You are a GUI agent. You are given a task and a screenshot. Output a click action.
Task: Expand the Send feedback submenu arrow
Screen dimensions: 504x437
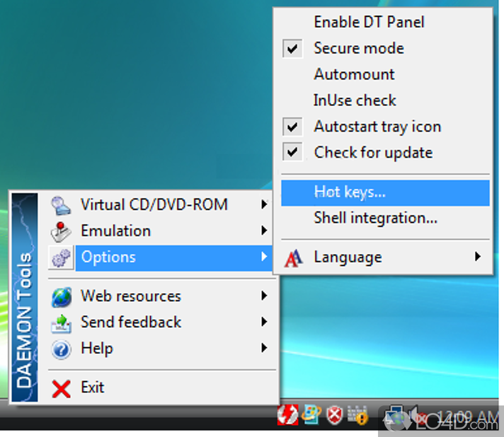tap(264, 322)
